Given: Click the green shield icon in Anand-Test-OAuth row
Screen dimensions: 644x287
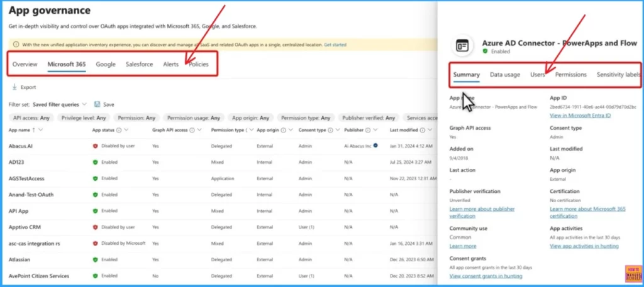Looking at the screenshot, I should tap(96, 195).
